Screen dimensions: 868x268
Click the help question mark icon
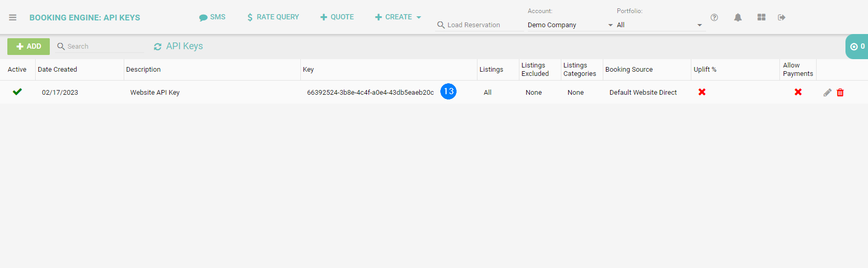tap(714, 17)
